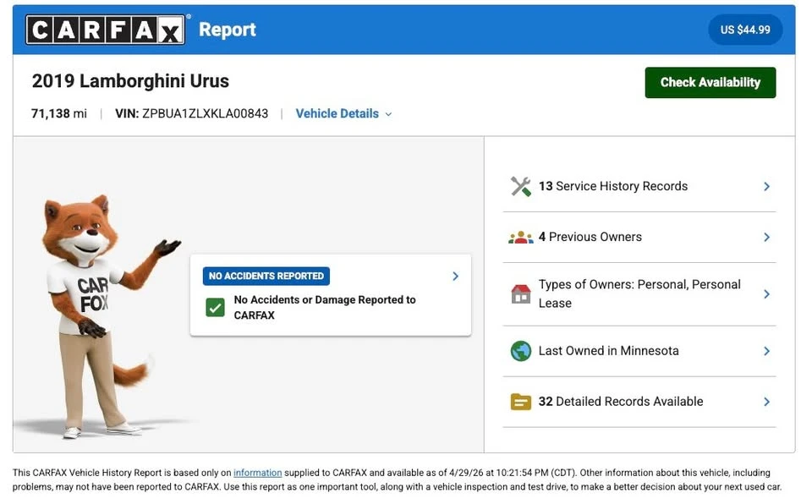Open the No Accidents Reported card chevron
This screenshot has width=812, height=504.
(455, 276)
